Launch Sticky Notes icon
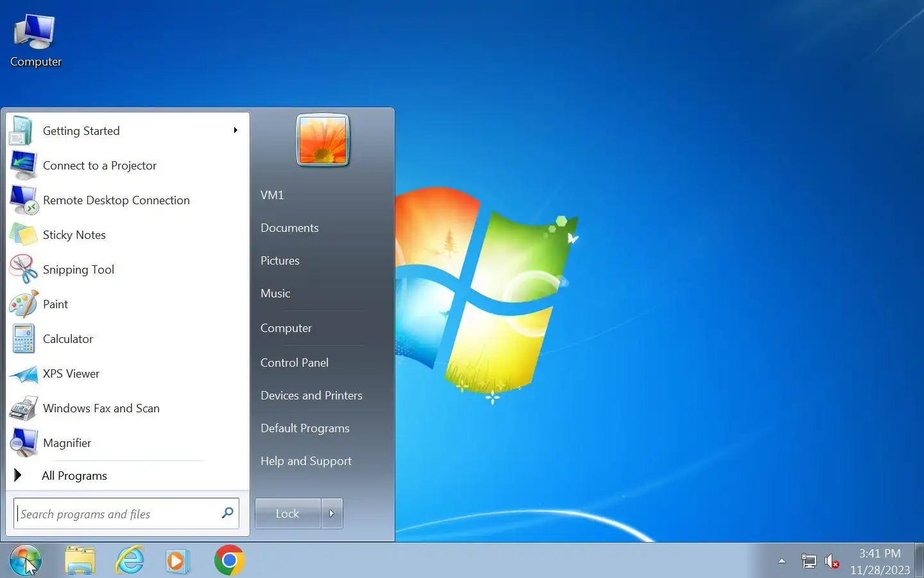 23,235
